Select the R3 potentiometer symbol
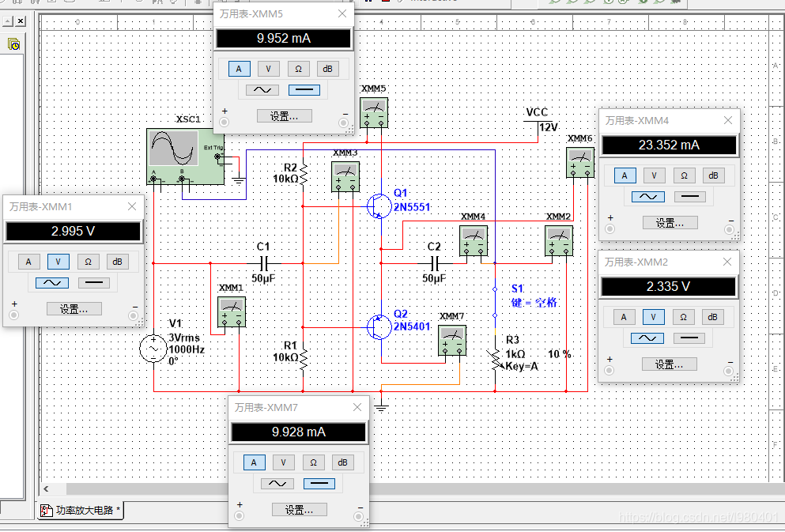This screenshot has height=532, width=785. (x=496, y=360)
